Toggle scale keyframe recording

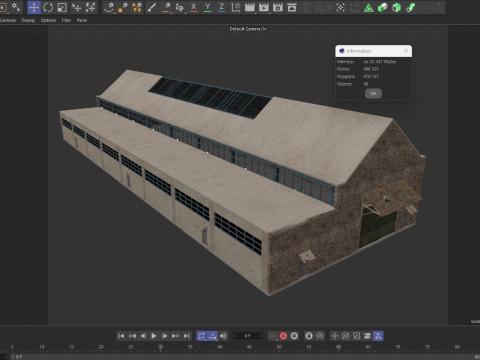[356, 336]
